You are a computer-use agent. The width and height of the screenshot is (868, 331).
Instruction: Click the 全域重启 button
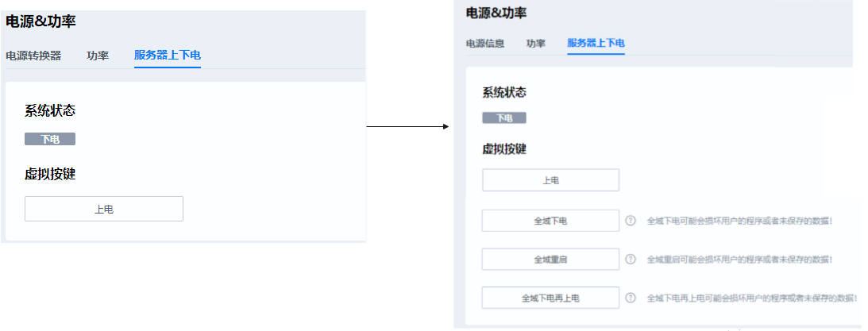pyautogui.click(x=550, y=260)
